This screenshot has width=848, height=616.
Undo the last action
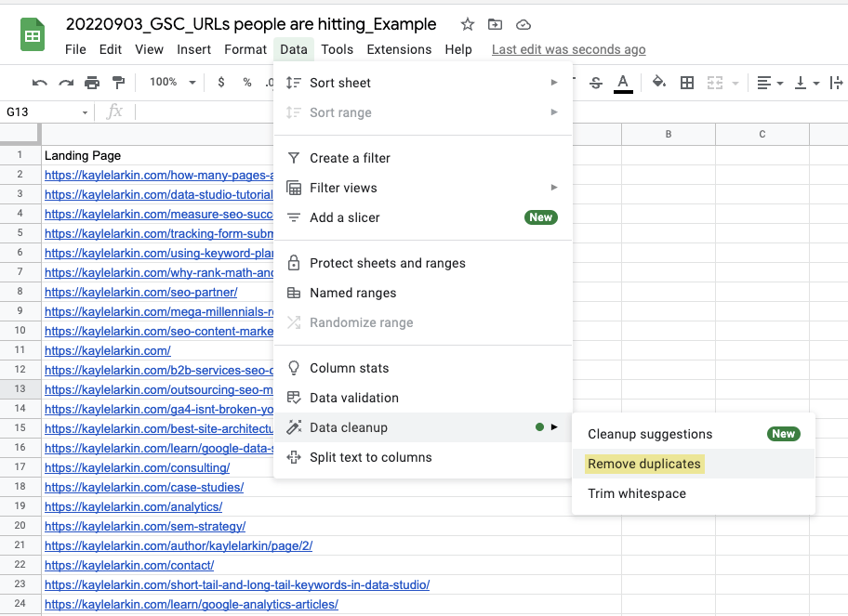point(38,82)
